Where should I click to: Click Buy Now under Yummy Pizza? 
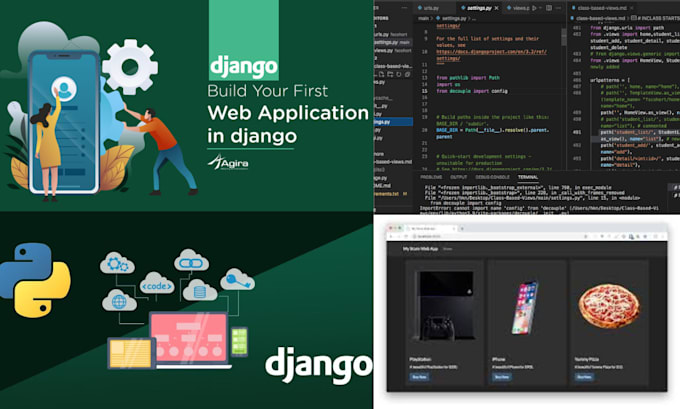pos(584,377)
